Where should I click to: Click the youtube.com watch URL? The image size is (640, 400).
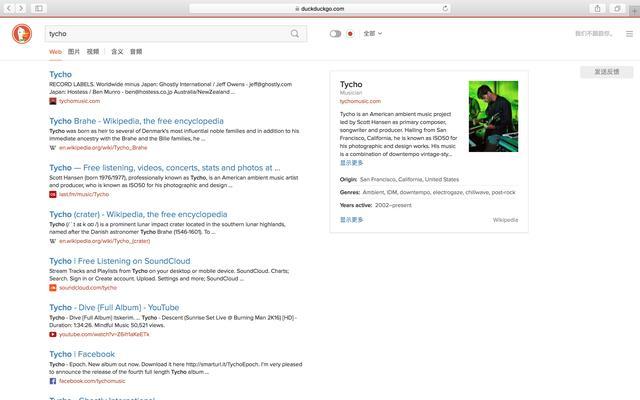coord(104,334)
